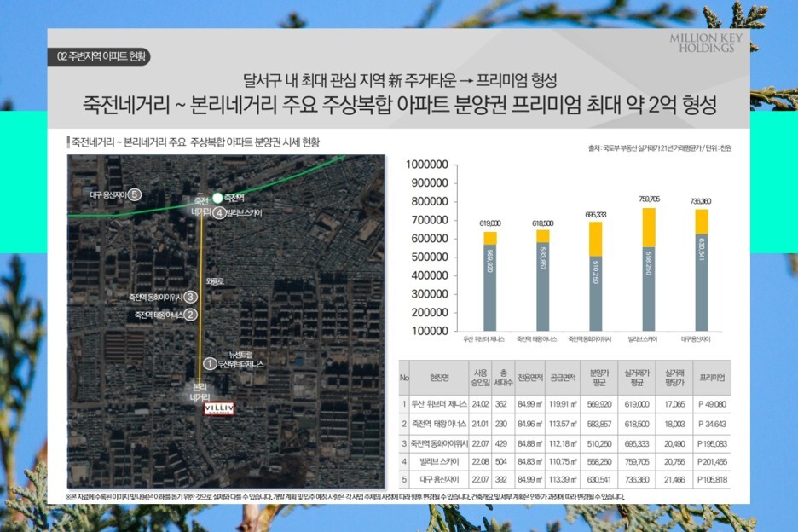Click the gray segment of the 죽전역 동화아이위시 bar
Image resolution: width=798 pixels, height=532 pixels.
coord(596,293)
